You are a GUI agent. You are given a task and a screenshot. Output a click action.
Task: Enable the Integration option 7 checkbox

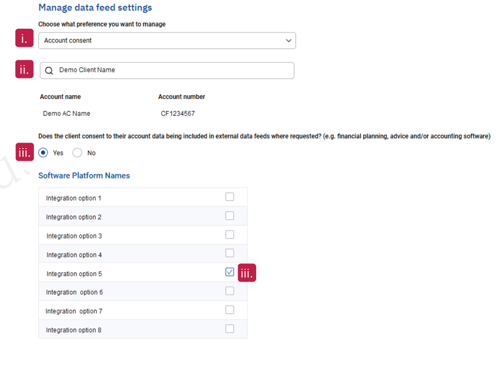[x=230, y=310]
